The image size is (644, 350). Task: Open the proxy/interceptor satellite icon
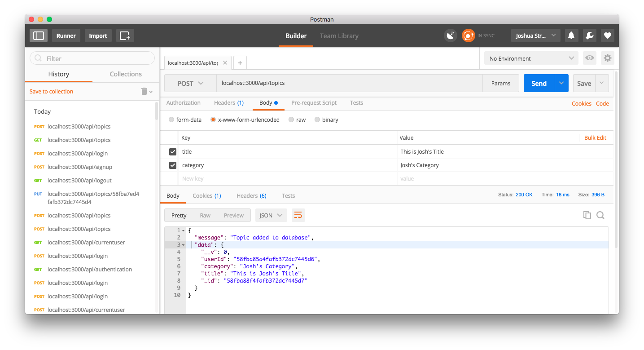tap(451, 35)
